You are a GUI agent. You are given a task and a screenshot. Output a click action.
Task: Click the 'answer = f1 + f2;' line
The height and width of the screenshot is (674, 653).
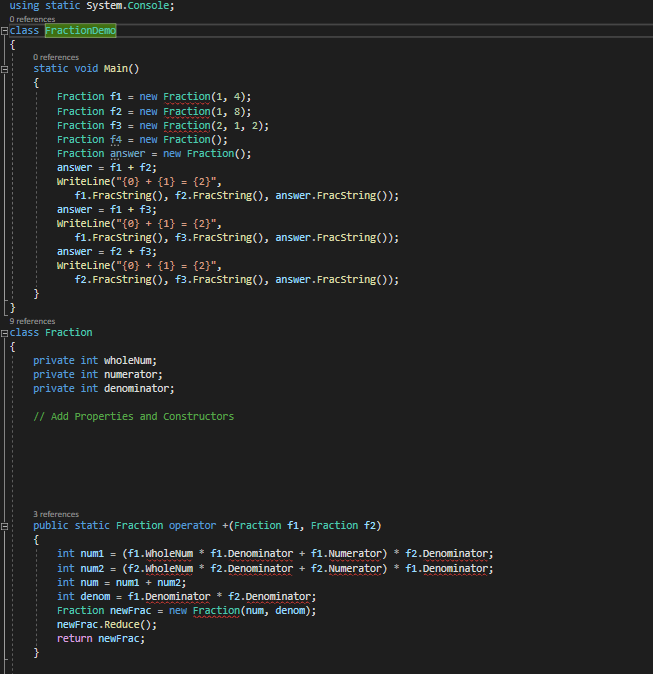coord(107,168)
